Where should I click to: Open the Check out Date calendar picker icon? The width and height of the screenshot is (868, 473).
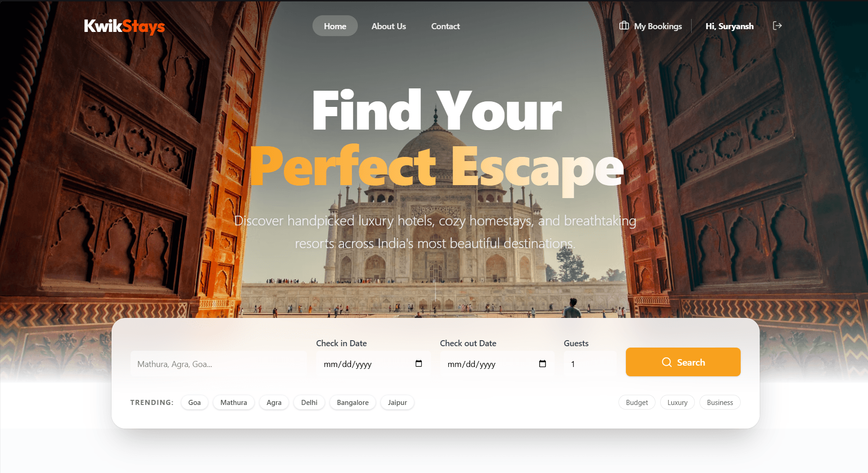point(543,364)
